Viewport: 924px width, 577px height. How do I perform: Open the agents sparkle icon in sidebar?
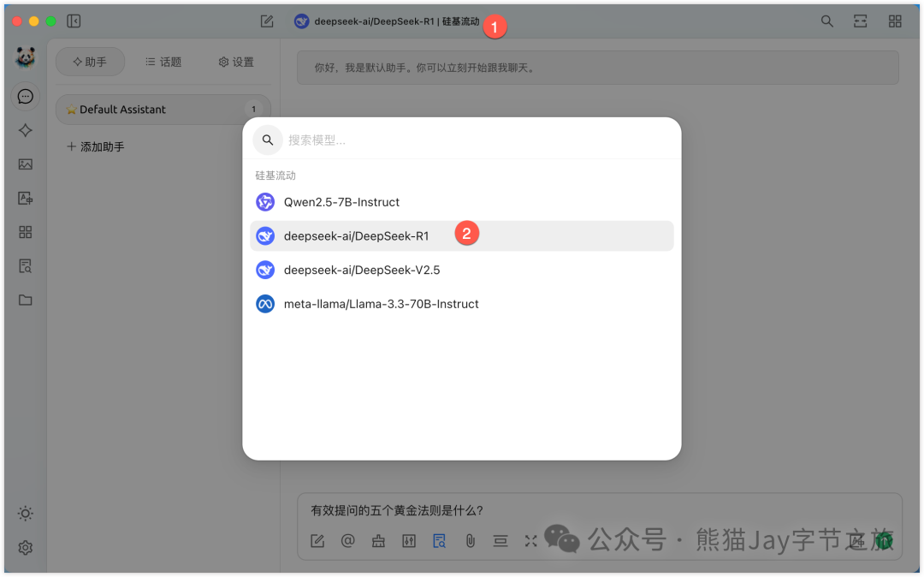click(x=26, y=130)
